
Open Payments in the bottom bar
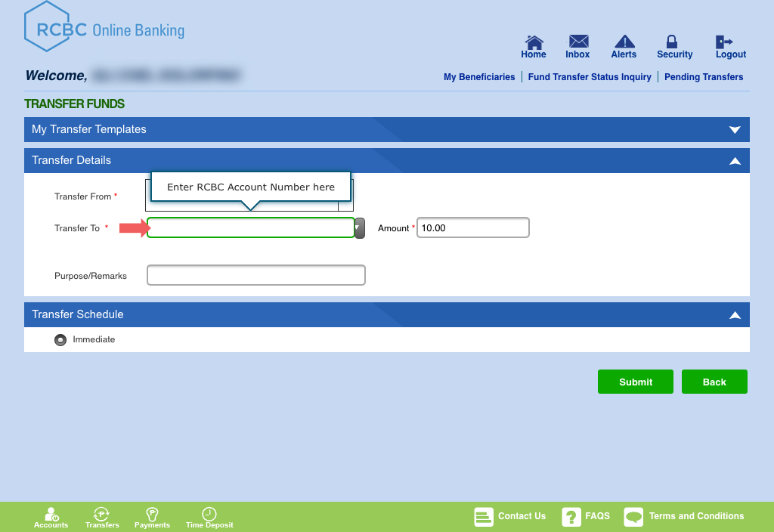point(152,518)
